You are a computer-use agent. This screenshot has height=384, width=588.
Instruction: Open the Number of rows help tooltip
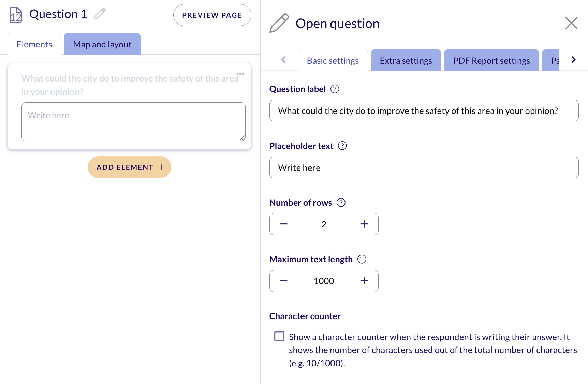pyautogui.click(x=341, y=202)
